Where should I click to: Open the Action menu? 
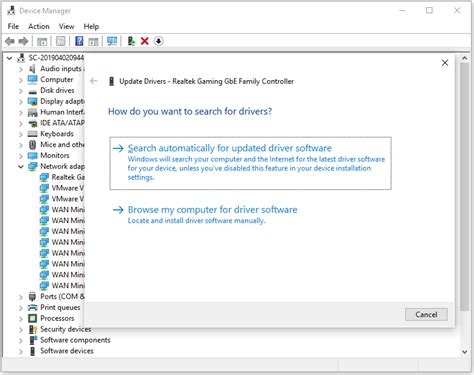(39, 26)
